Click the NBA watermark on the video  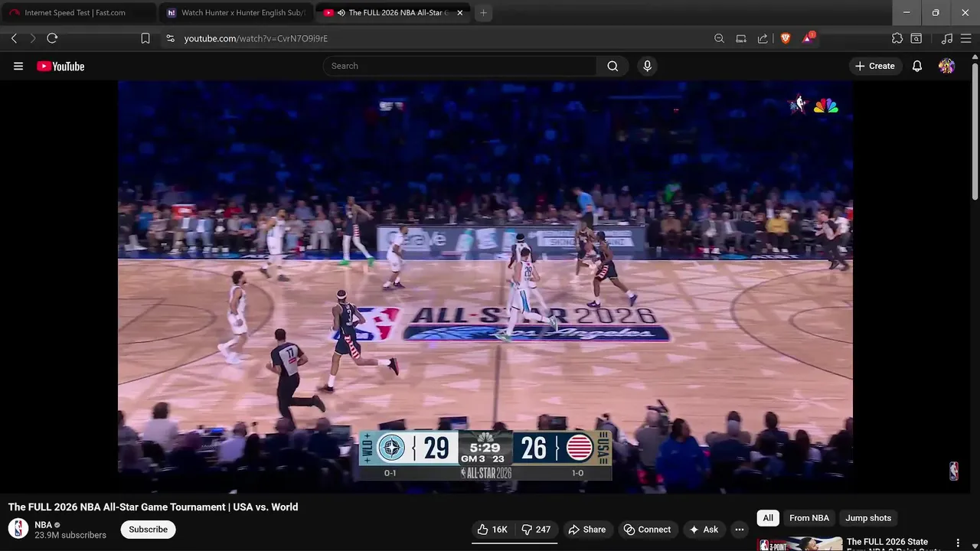(x=953, y=471)
